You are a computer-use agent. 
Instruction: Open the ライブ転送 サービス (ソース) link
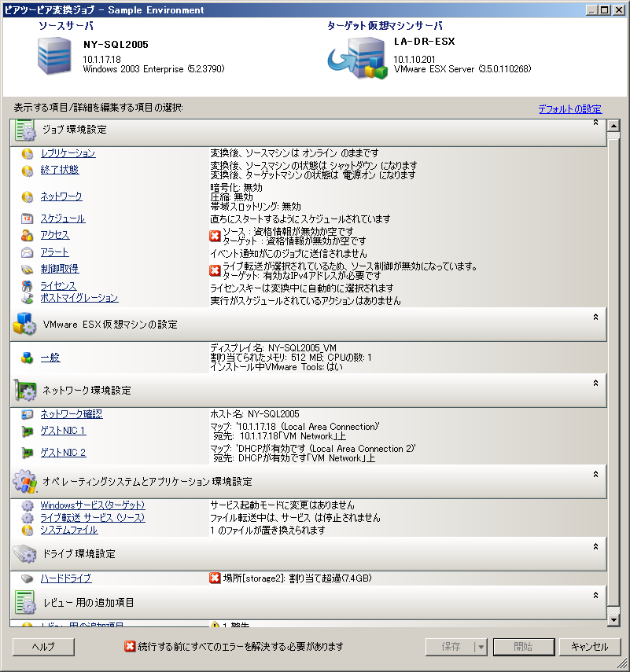pos(93,518)
